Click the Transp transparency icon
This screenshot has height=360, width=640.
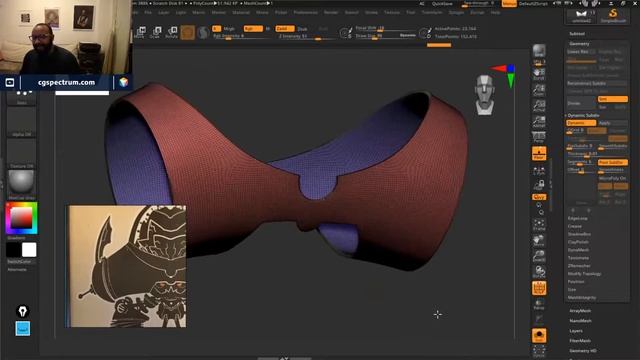click(539, 304)
